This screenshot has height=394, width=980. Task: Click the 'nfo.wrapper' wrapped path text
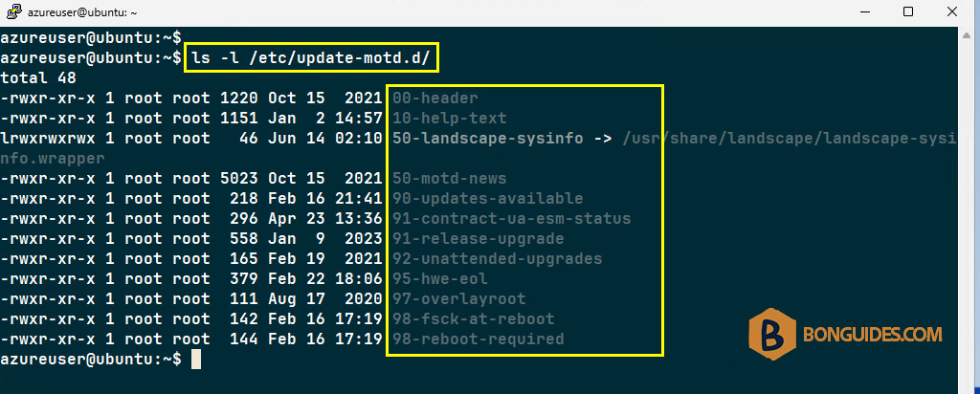tap(53, 158)
